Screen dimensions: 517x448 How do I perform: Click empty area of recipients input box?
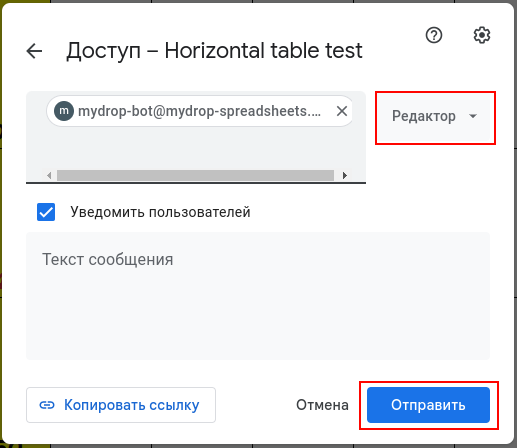[196, 148]
